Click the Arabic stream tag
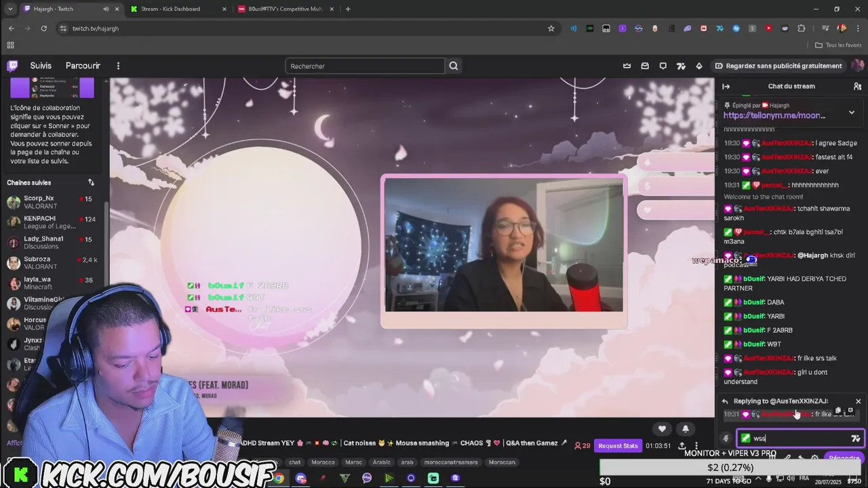The width and height of the screenshot is (868, 488). pyautogui.click(x=382, y=462)
